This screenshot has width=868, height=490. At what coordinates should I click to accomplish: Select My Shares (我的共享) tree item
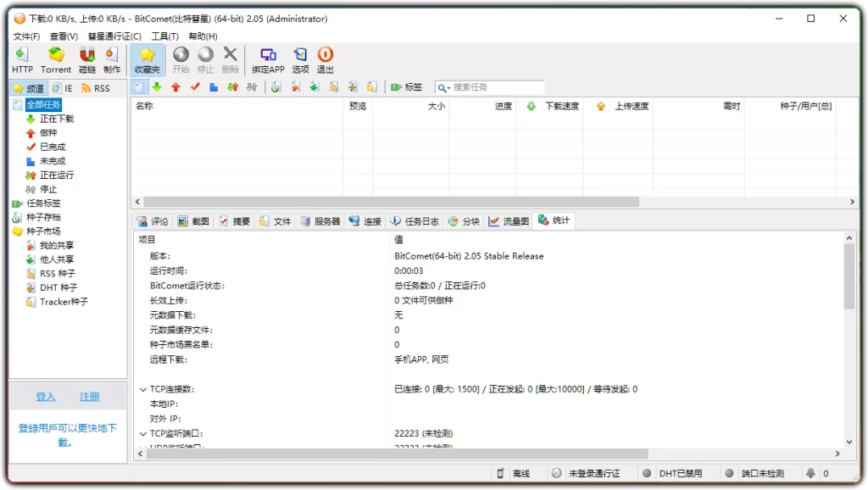[x=57, y=245]
